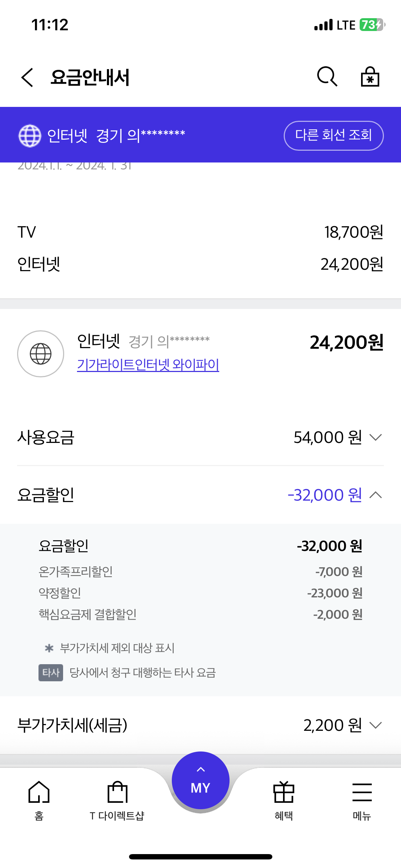401x868 pixels.
Task: Open T 다이렉트샵 shopping bag icon
Action: [117, 798]
